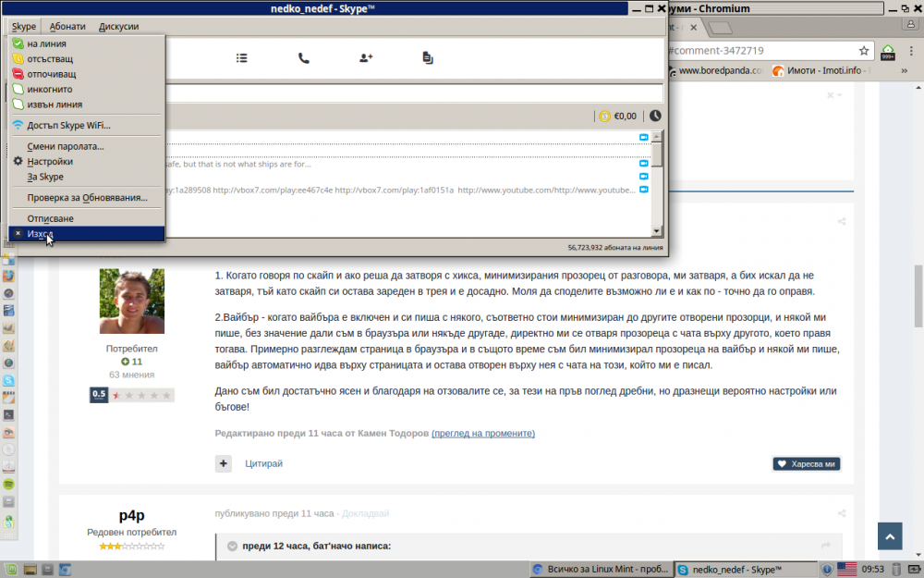Choose Проверка за Обновявания menu entry
Viewport: 924px width, 578px height.
(87, 198)
